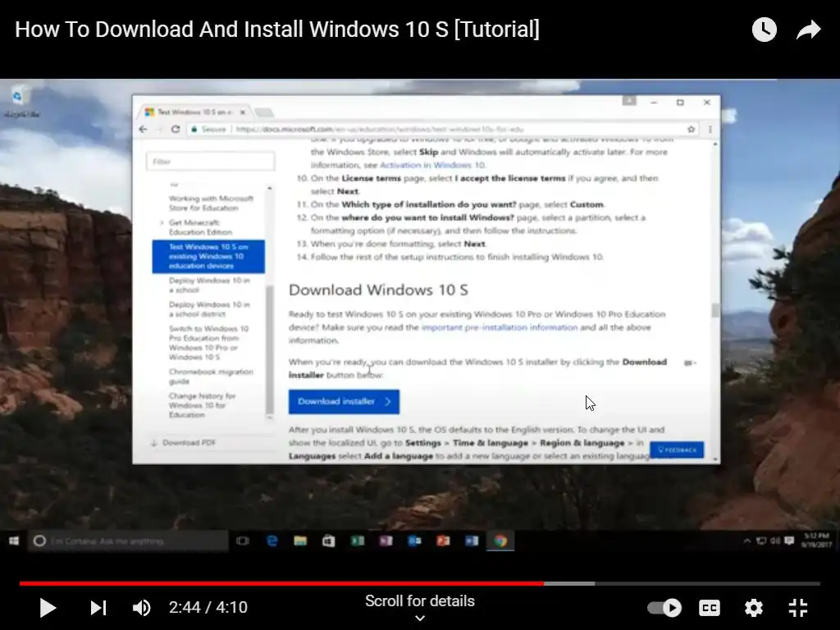The width and height of the screenshot is (840, 630).
Task: Toggle the autoplay switch
Action: (664, 608)
